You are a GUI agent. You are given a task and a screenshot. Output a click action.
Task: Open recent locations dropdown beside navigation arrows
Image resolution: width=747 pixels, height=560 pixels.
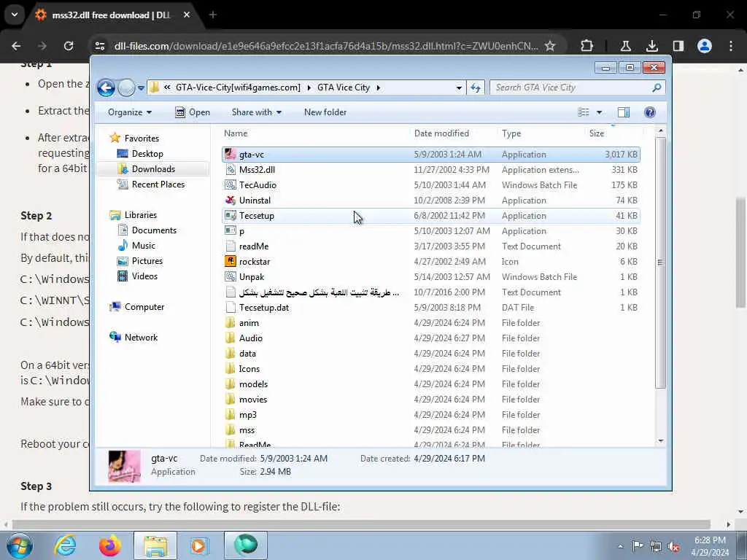(x=141, y=88)
